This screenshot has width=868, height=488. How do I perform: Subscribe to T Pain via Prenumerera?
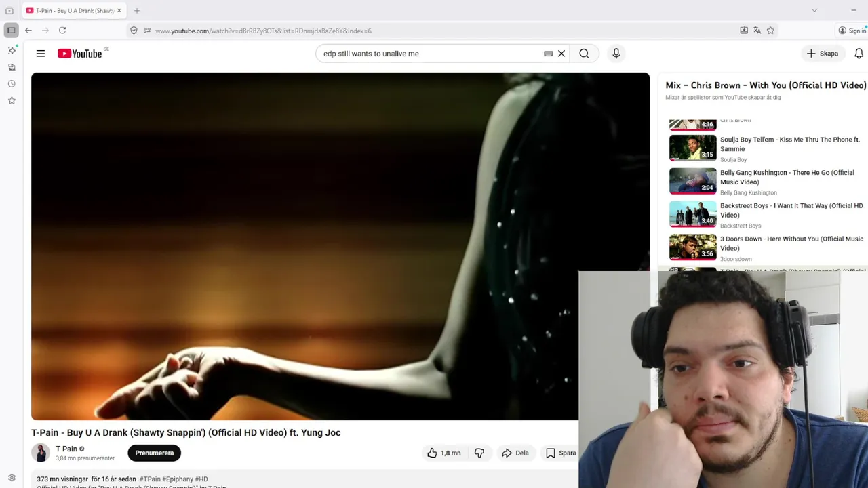pos(154,453)
